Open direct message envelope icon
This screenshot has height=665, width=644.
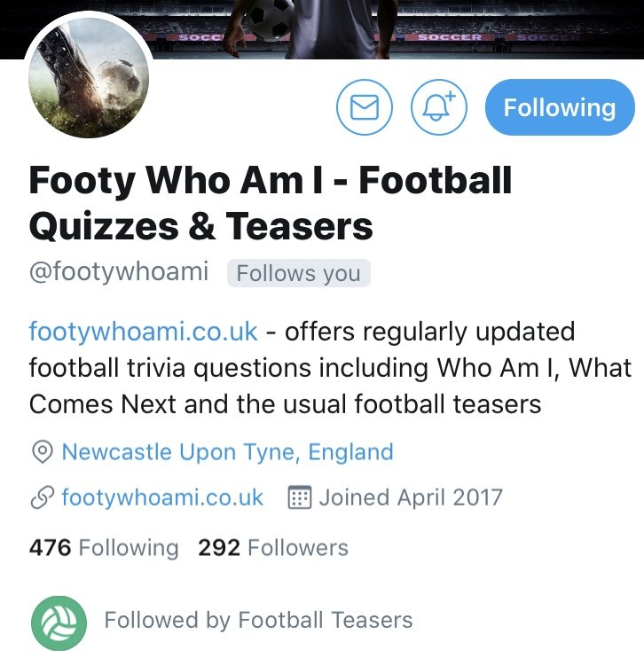365,107
